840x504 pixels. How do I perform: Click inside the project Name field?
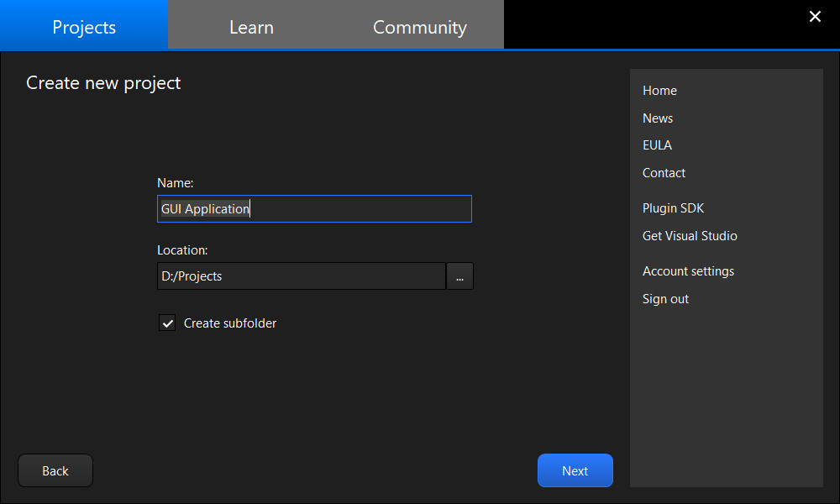(x=314, y=208)
